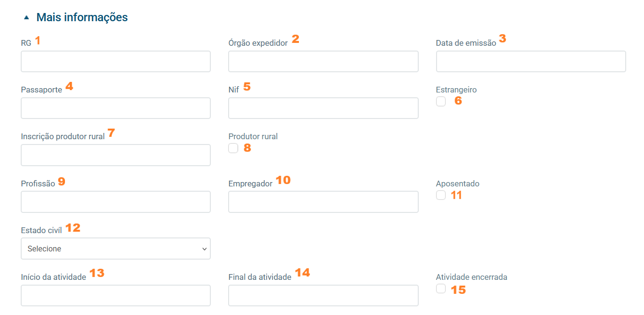This screenshot has height=315, width=644.
Task: Tick the Estrangeiro checkbox
Action: [441, 101]
